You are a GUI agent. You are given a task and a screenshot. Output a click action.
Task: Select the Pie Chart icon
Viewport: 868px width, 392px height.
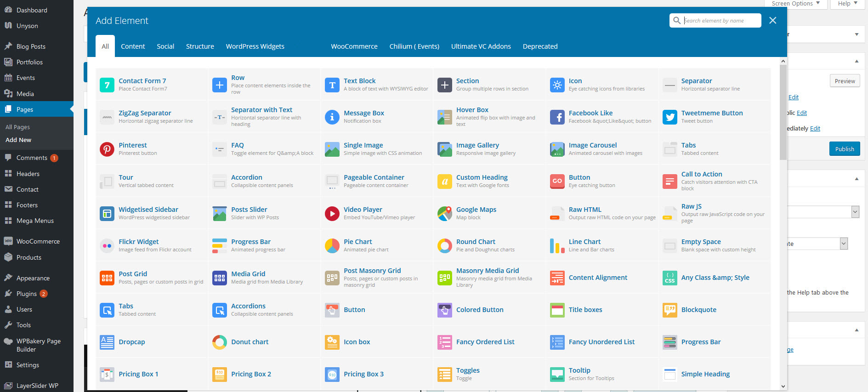332,246
